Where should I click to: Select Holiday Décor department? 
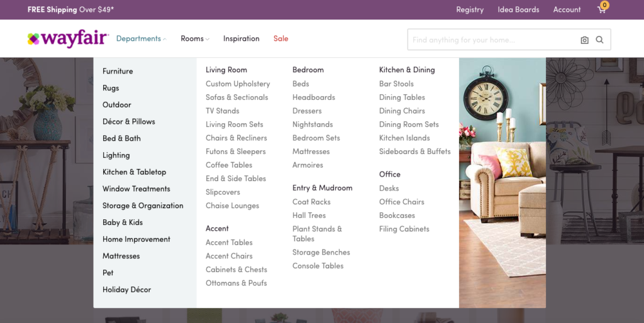[x=127, y=290]
